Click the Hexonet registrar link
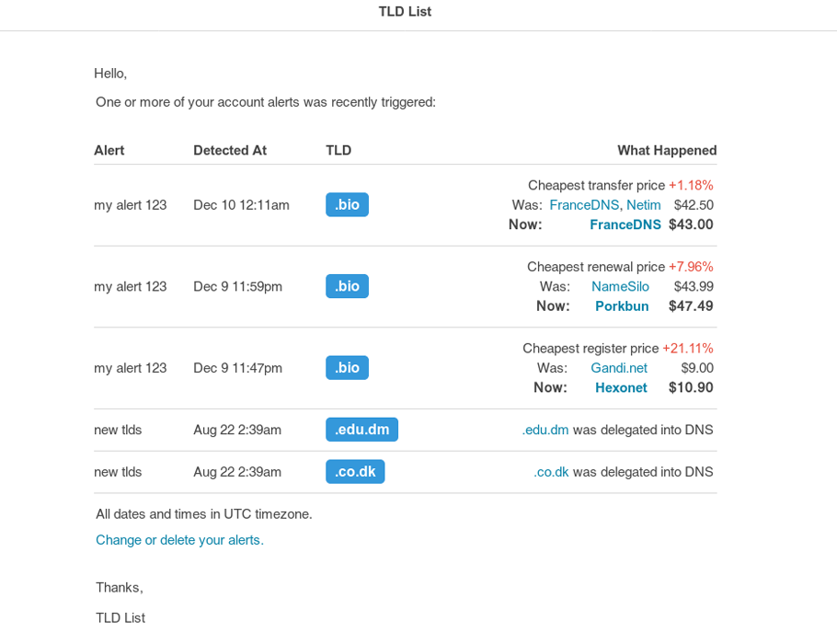The image size is (837, 644). [x=621, y=388]
